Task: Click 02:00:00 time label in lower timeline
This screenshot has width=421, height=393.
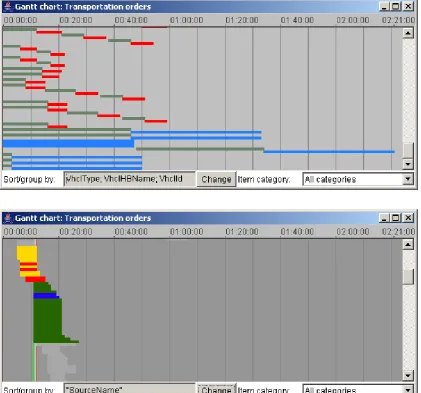Action: pos(353,232)
